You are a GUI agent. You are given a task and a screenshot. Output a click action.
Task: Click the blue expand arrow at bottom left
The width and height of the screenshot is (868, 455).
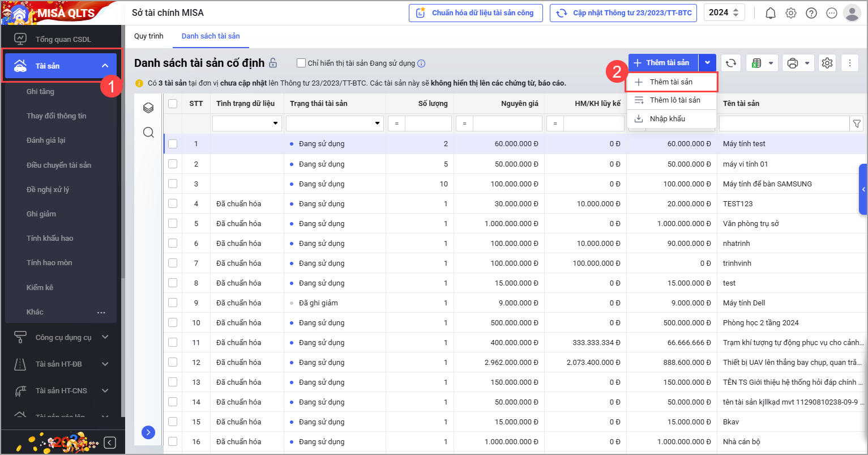click(148, 432)
